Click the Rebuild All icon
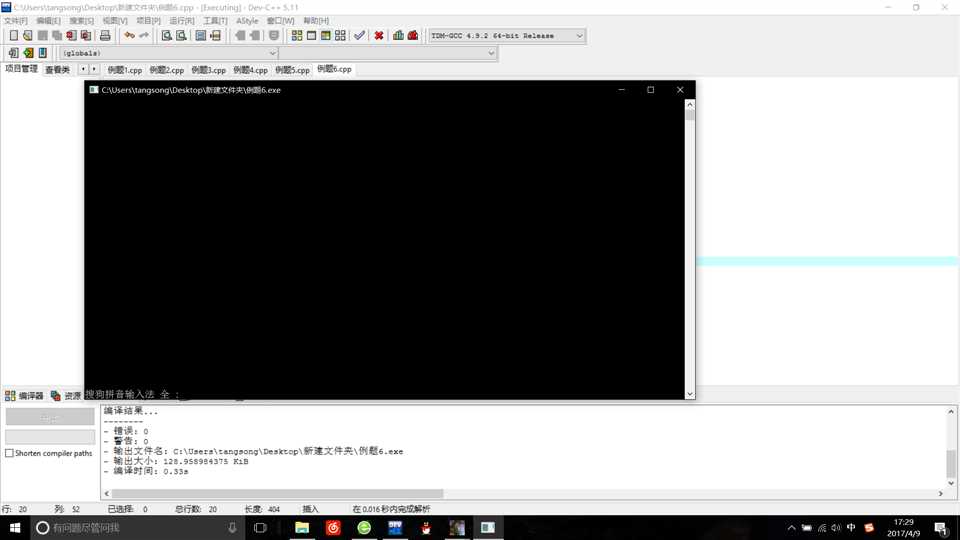 [x=340, y=36]
